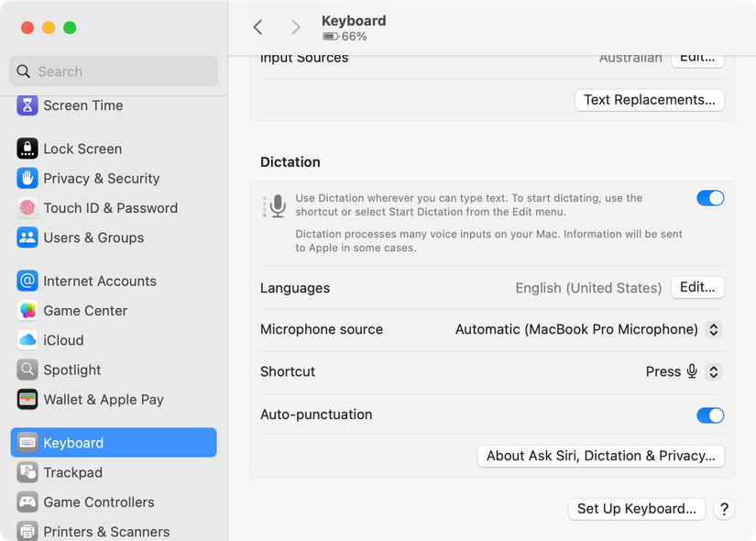Click the Game Controllers gamepad icon
Screen dimensions: 756x541
click(x=27, y=502)
